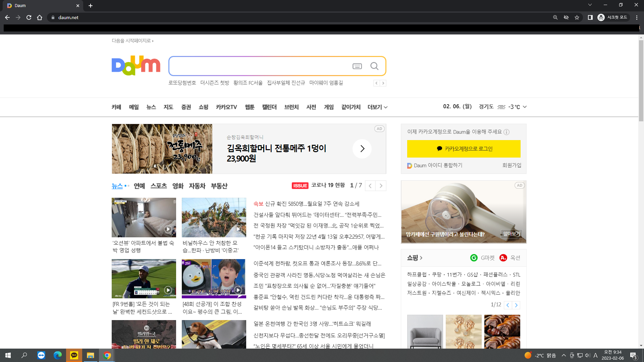The image size is (644, 362).
Task: Open the Chrome zoom magnifier icon
Action: pos(555,17)
